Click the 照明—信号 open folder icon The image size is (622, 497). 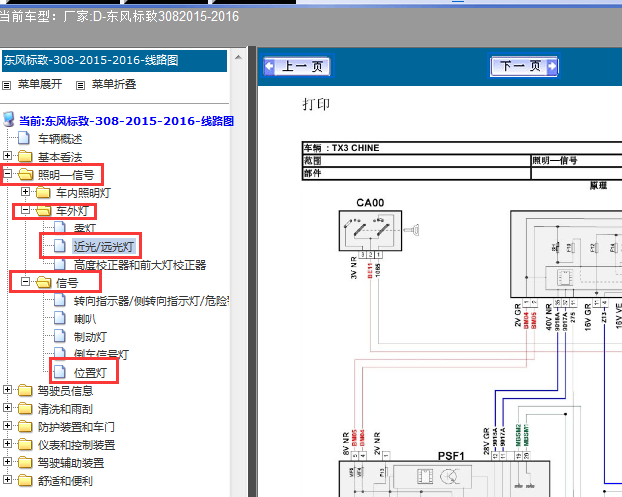[26, 174]
